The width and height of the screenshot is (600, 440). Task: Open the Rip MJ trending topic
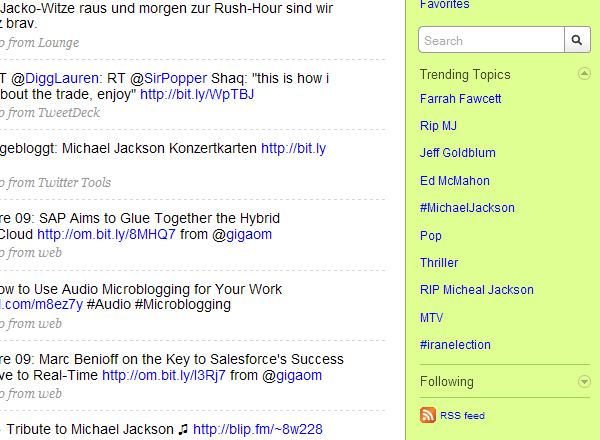(438, 126)
